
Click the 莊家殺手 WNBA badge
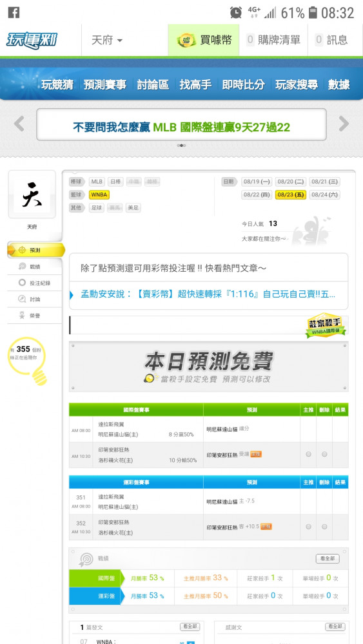(x=326, y=327)
